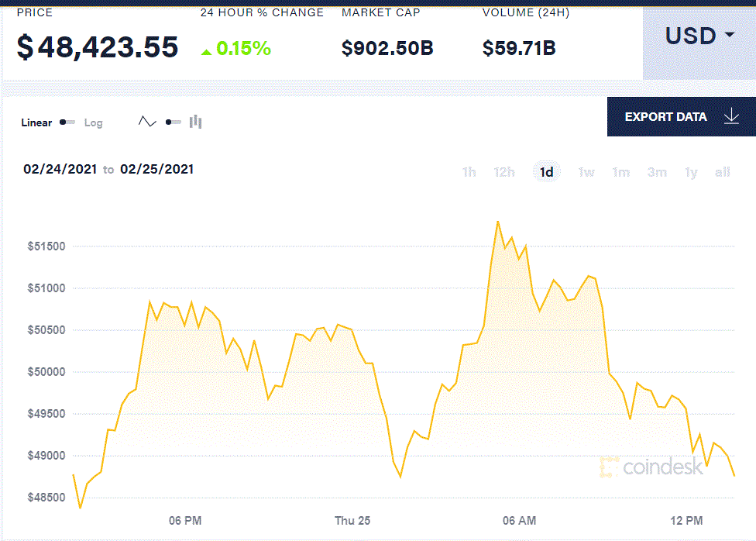Enable Log scale mode
The width and height of the screenshot is (756, 541).
[x=93, y=122]
